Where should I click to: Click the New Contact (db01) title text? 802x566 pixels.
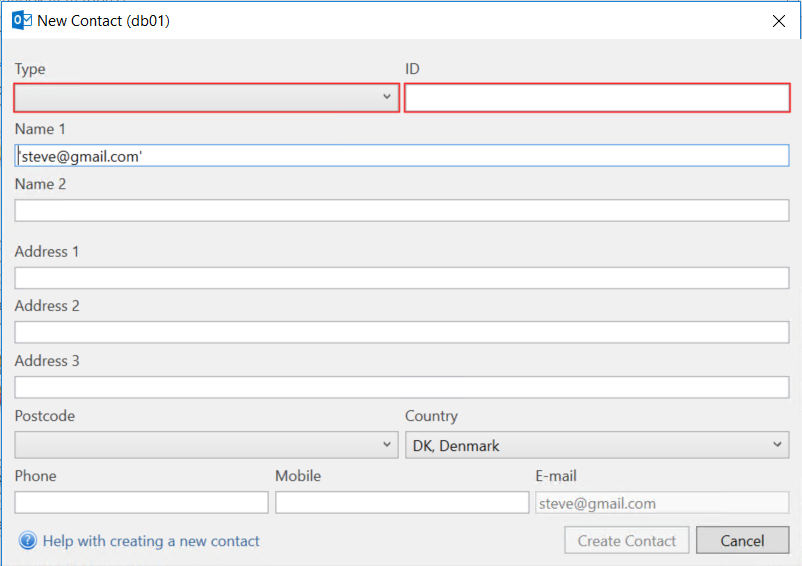pos(103,20)
